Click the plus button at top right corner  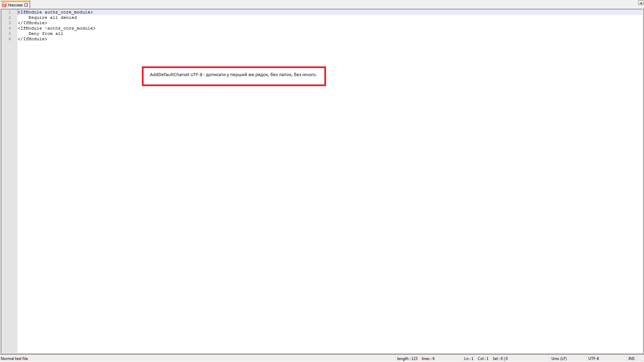(x=641, y=3)
